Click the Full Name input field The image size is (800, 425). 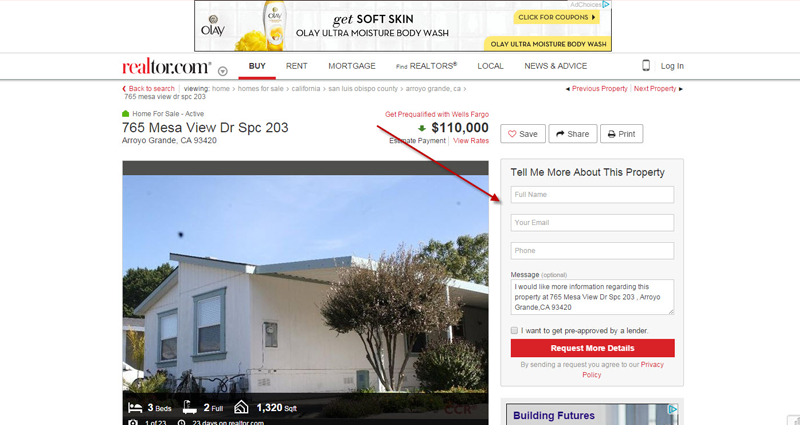[x=592, y=194]
